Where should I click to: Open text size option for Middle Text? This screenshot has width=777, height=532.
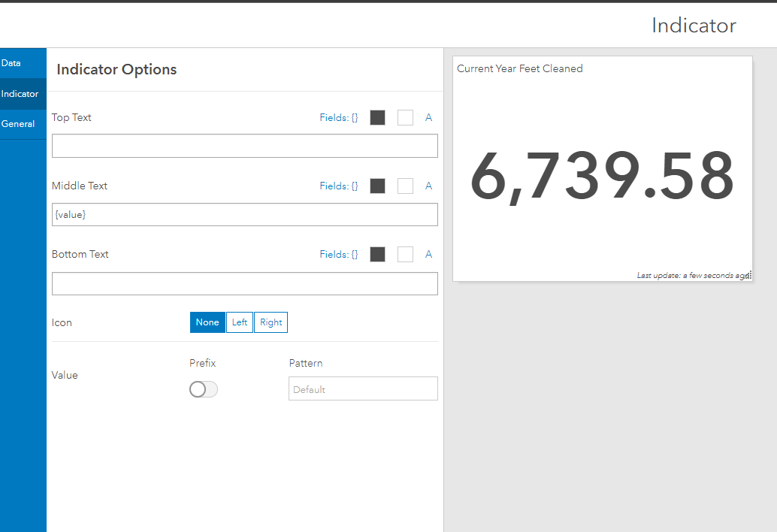coord(429,186)
